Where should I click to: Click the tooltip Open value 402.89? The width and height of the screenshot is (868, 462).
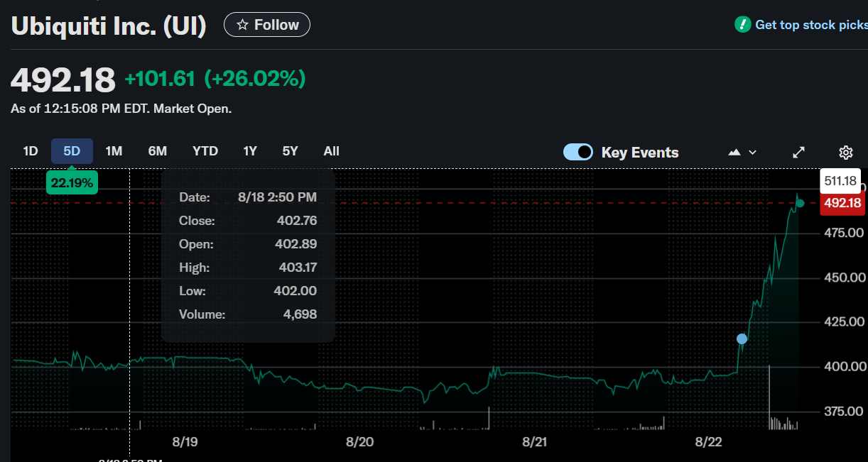point(297,244)
